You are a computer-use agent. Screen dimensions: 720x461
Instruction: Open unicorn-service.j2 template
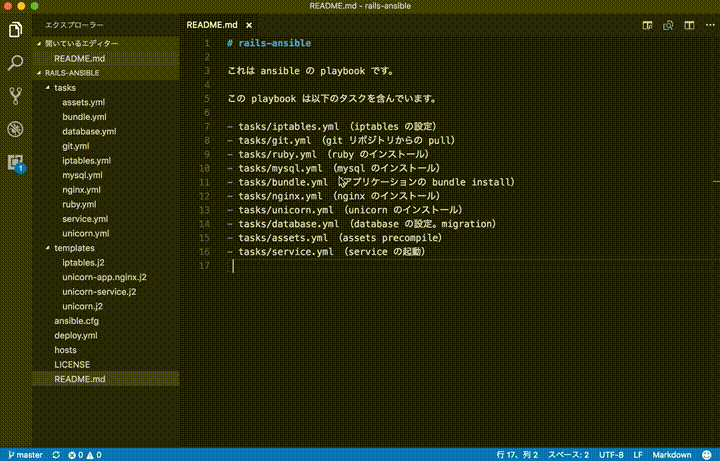tap(99, 292)
